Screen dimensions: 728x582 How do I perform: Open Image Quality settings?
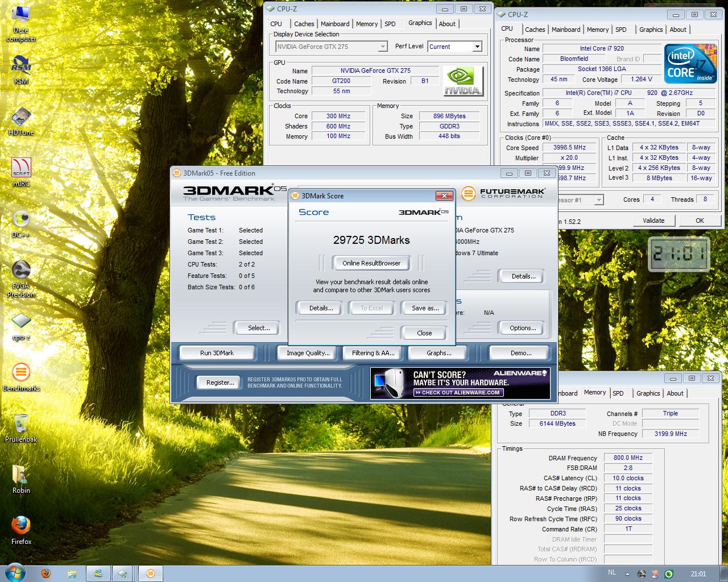[308, 353]
